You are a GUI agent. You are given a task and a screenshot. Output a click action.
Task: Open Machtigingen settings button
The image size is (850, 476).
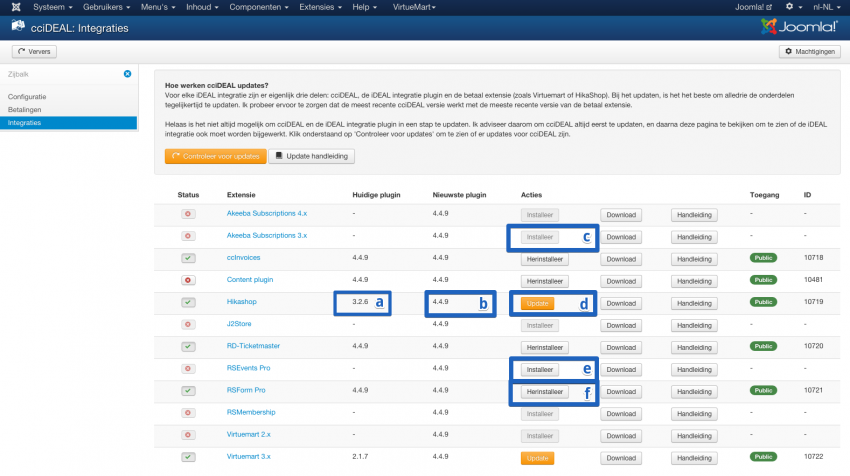810,52
